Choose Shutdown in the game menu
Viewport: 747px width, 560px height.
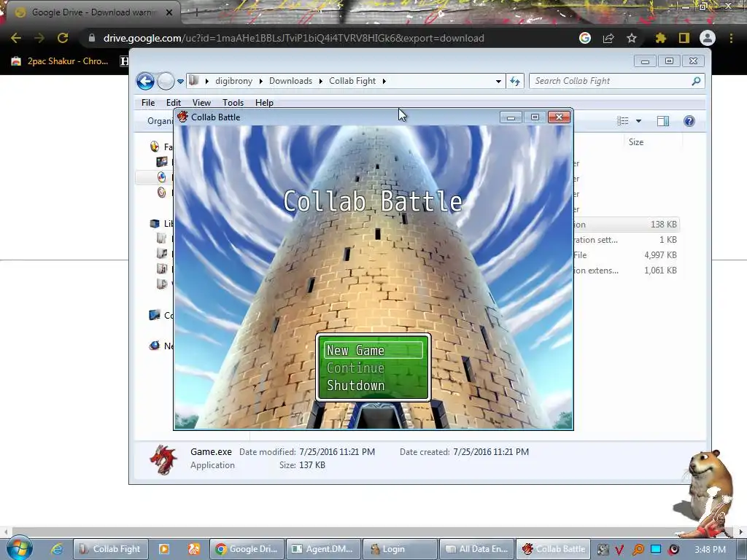tap(355, 385)
